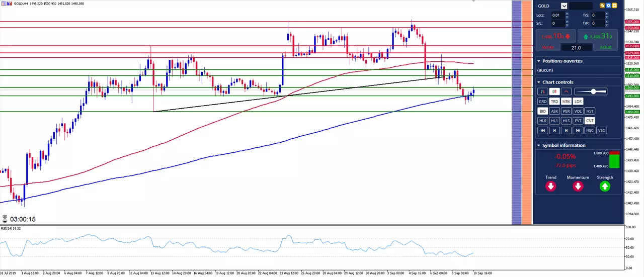This screenshot has width=644, height=277.
Task: Toggle the BID line button
Action: coord(542,111)
